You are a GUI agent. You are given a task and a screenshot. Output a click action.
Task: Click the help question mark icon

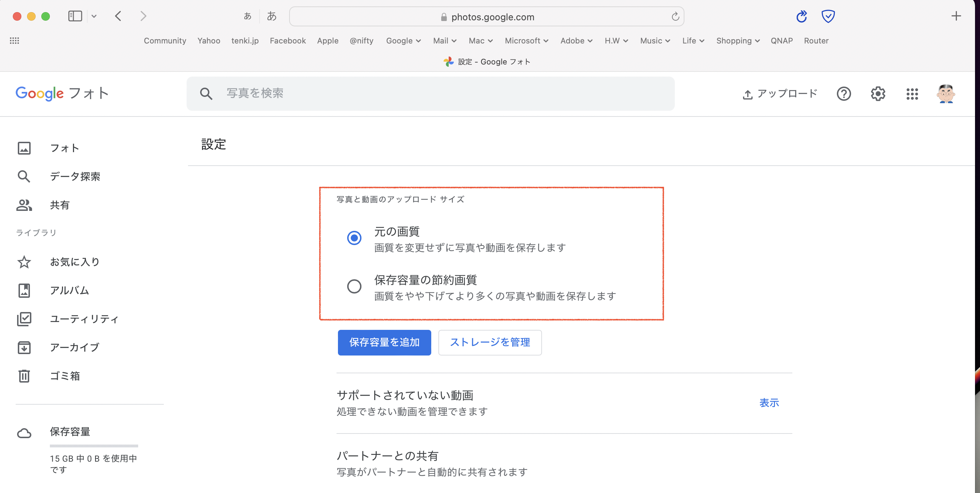(843, 94)
